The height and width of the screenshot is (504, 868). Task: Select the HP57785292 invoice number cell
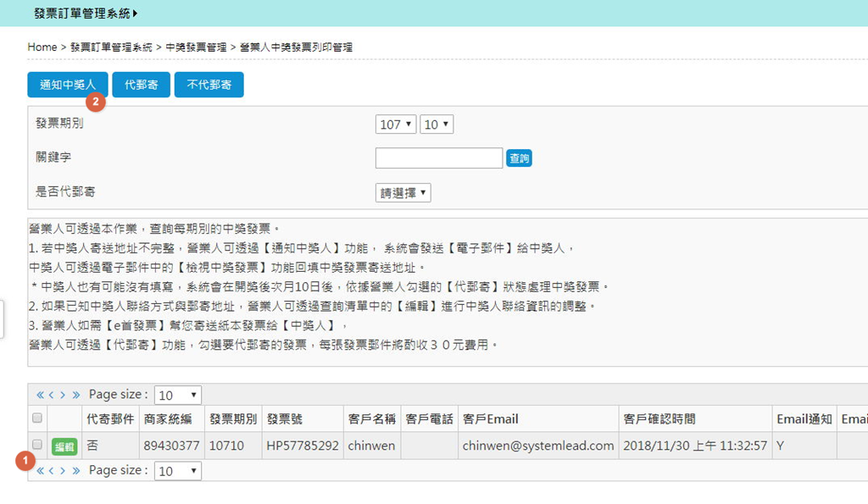tap(303, 446)
